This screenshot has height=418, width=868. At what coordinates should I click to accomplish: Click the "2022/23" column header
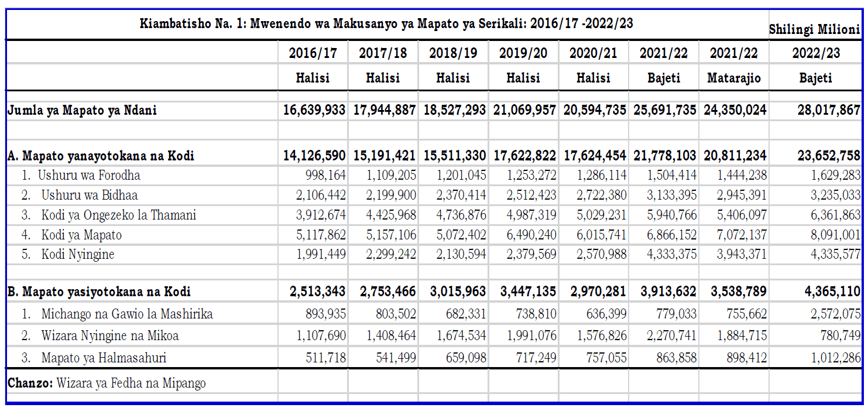[816, 53]
